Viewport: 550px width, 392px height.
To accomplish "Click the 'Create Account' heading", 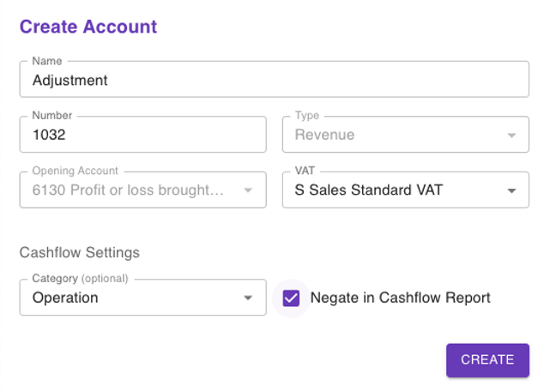I will point(88,27).
